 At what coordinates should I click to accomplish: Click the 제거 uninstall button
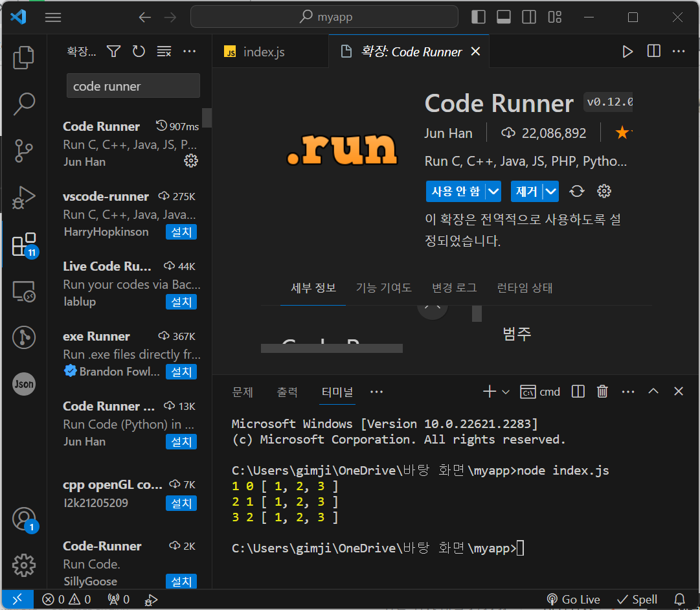coord(526,192)
